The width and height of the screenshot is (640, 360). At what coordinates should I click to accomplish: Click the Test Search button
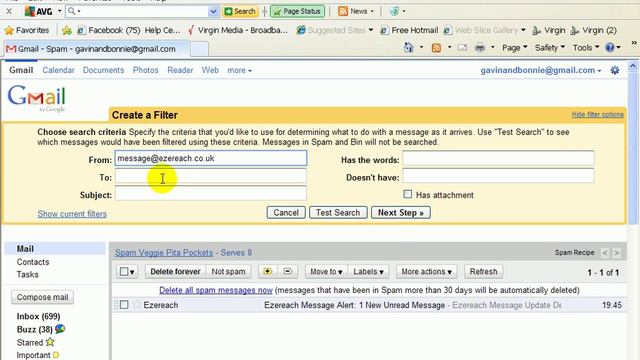(x=338, y=213)
